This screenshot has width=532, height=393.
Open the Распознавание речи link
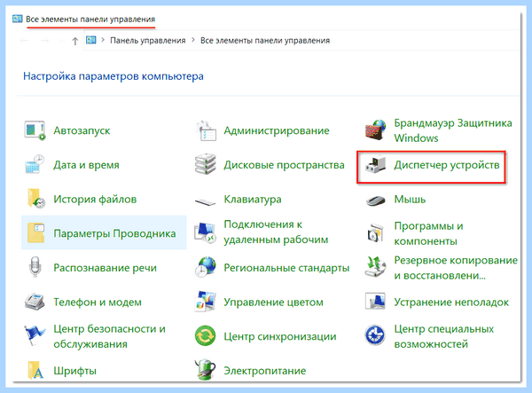tap(106, 268)
